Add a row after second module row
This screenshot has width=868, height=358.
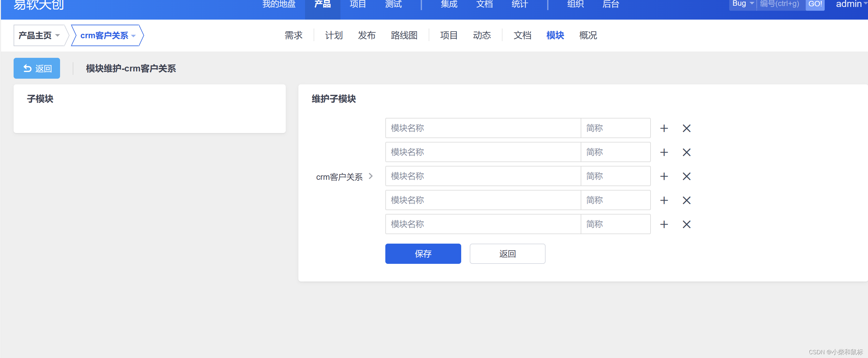(664, 152)
